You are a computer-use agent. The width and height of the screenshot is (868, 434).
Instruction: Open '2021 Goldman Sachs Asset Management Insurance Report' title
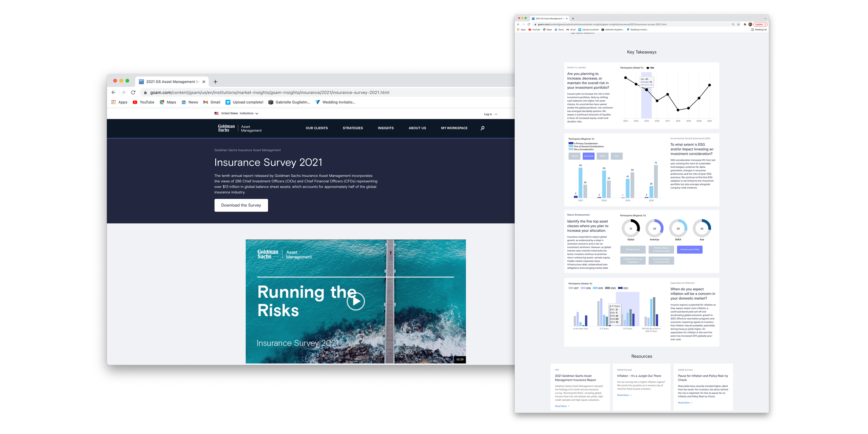575,378
